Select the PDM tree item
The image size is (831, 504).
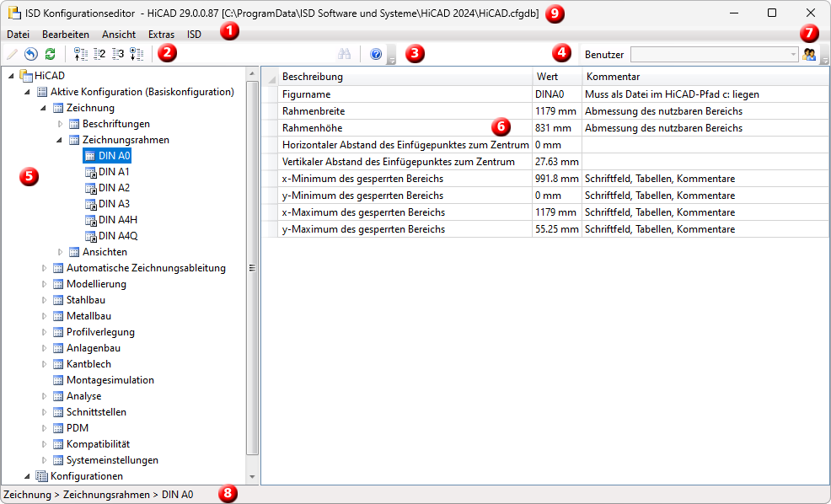78,428
